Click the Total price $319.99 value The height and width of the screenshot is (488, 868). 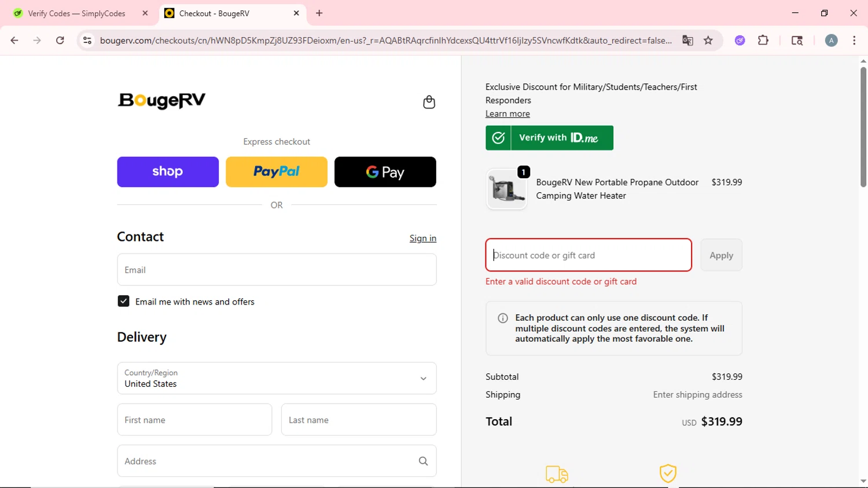pyautogui.click(x=722, y=421)
